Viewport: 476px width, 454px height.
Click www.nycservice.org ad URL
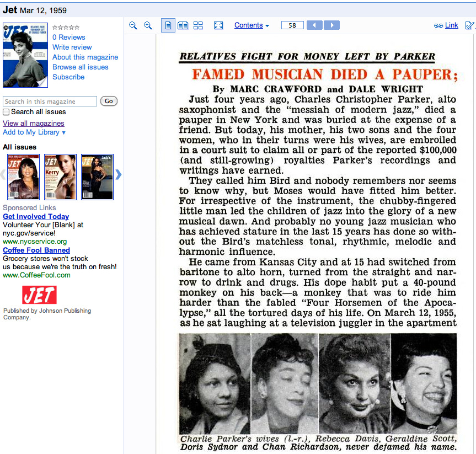(x=35, y=242)
